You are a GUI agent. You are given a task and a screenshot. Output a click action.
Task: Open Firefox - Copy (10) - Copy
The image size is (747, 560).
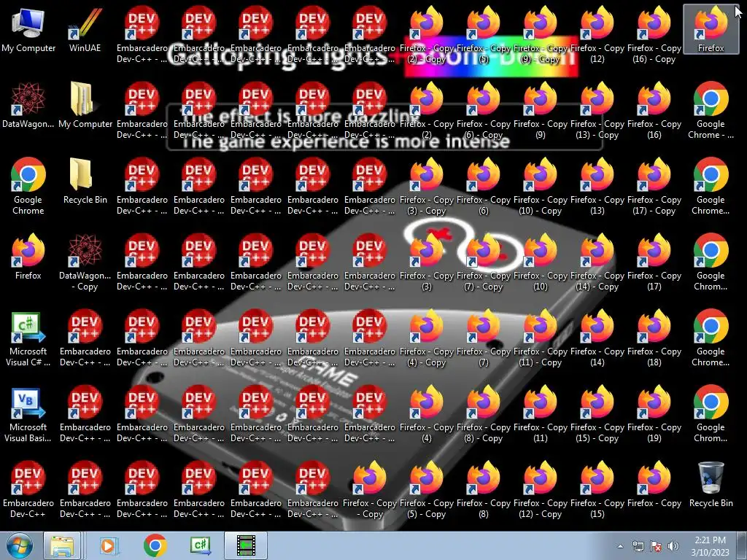coord(540,187)
